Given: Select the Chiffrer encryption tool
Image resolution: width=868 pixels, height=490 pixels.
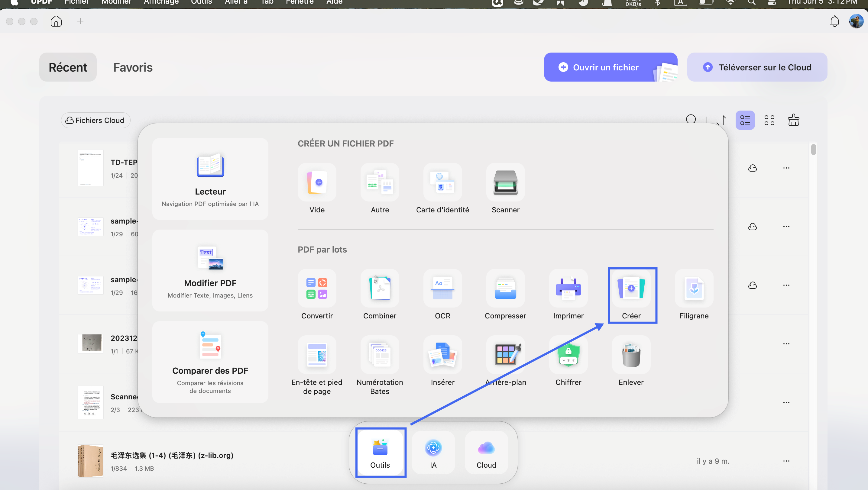Looking at the screenshot, I should 568,361.
